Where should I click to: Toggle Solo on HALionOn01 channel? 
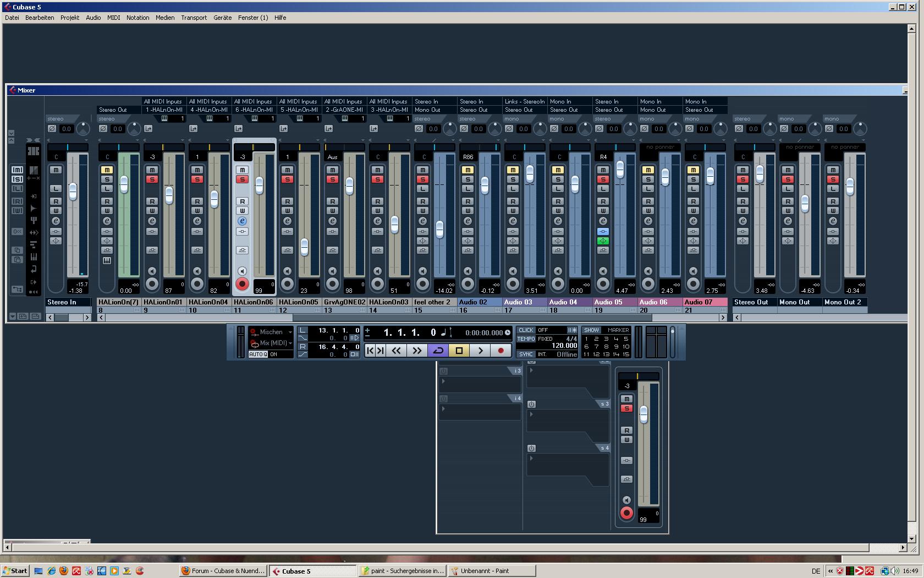pos(152,179)
